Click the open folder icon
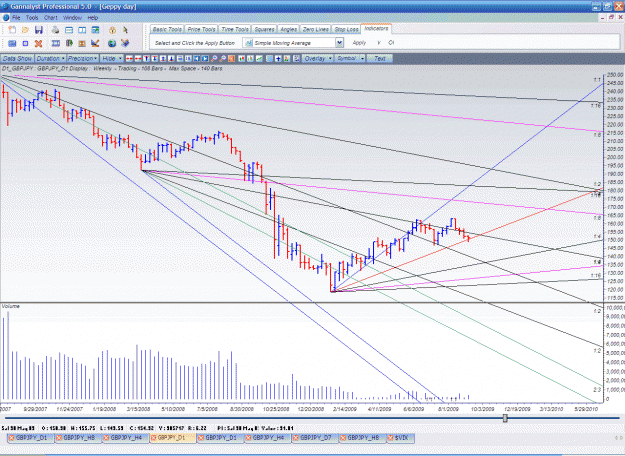The height and width of the screenshot is (456, 625). 26,30
